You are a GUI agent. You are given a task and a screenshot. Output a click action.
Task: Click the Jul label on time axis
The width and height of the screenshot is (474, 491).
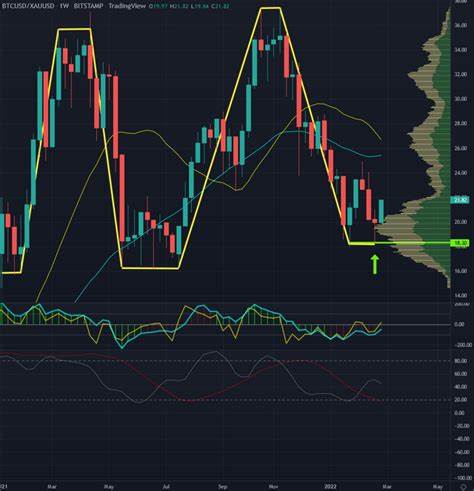click(165, 487)
